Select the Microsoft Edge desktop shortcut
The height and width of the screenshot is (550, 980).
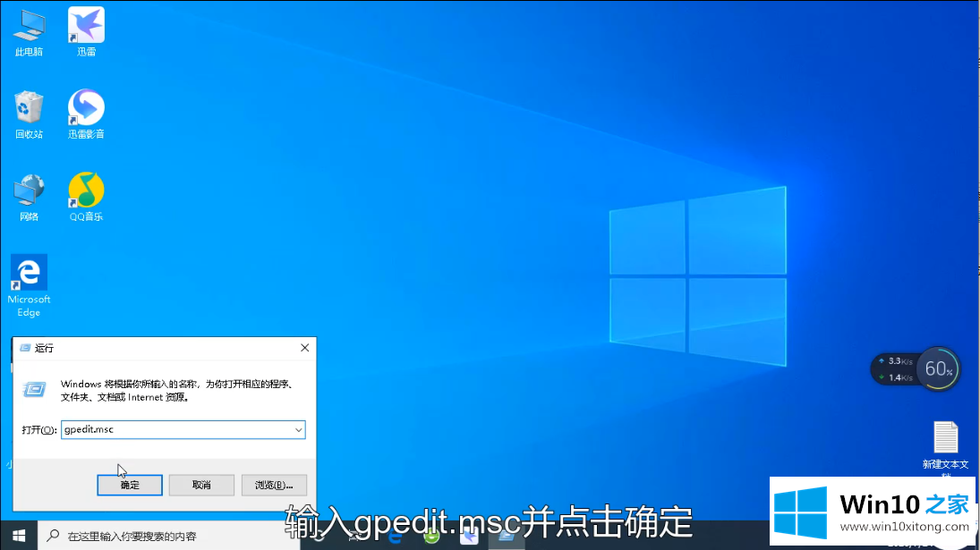[x=29, y=286]
